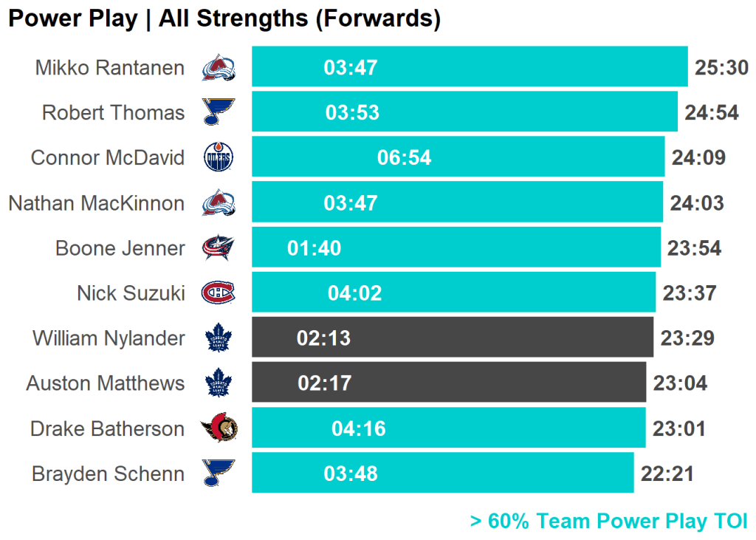Select the Auston Matthews player name
The width and height of the screenshot is (756, 540).
[106, 383]
